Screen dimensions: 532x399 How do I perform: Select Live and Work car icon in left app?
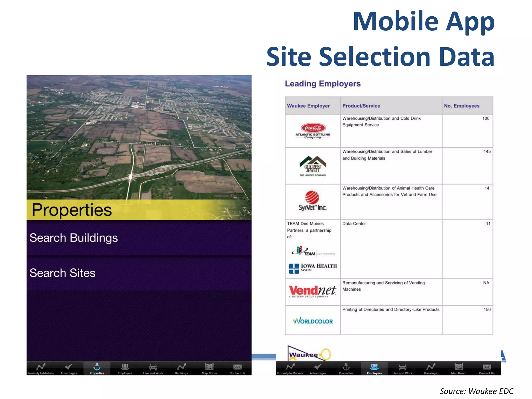pyautogui.click(x=153, y=367)
